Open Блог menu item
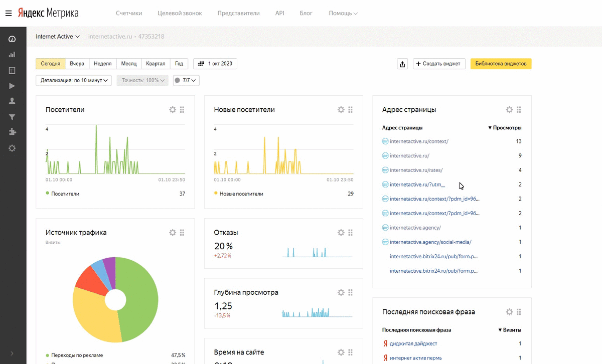This screenshot has height=364, width=602. coord(306,13)
